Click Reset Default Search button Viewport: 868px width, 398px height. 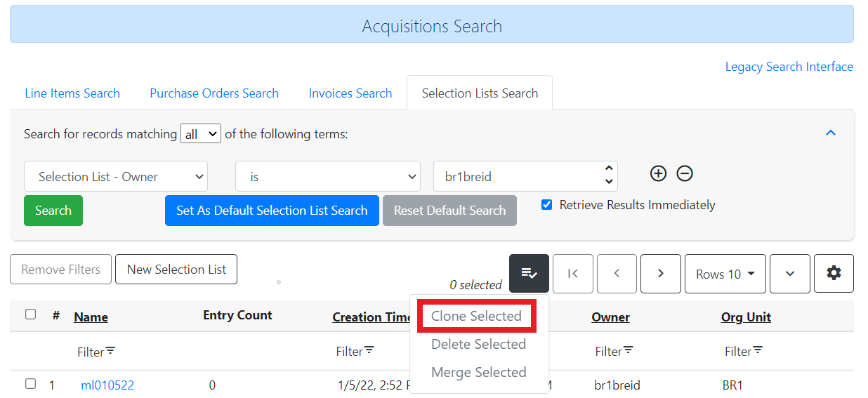pyautogui.click(x=449, y=211)
